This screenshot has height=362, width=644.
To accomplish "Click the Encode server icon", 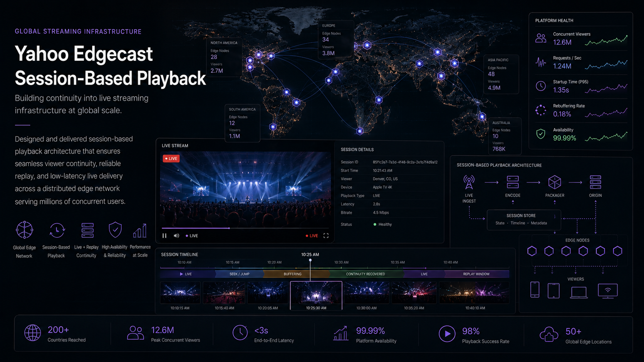I will (513, 182).
